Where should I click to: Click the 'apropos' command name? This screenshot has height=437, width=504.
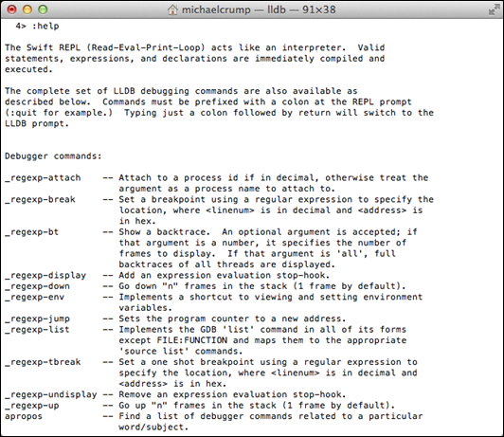[24, 416]
